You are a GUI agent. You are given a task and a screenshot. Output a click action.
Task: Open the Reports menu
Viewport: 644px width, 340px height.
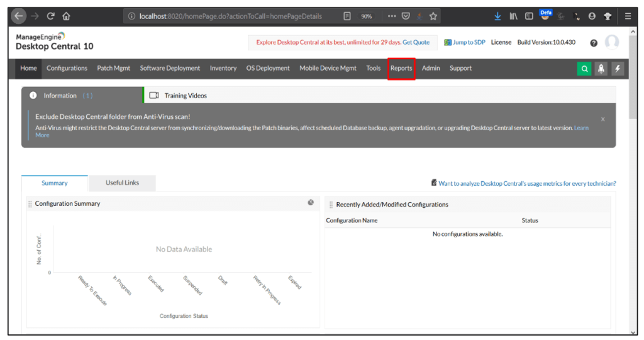(401, 68)
